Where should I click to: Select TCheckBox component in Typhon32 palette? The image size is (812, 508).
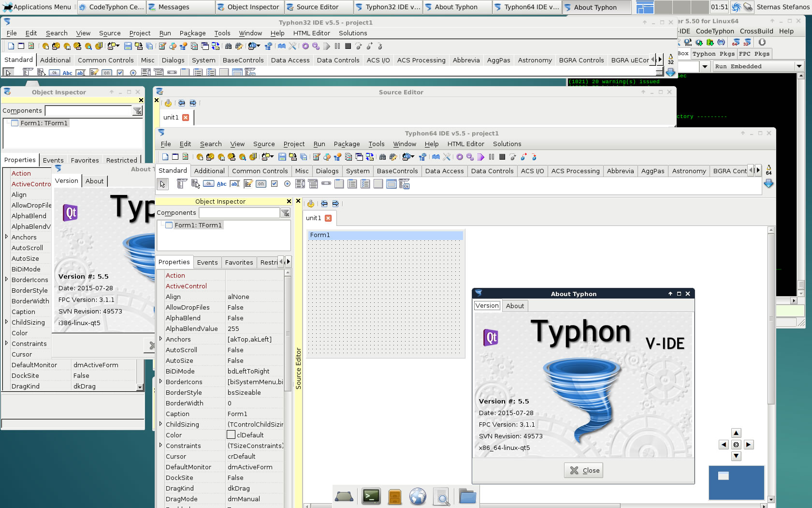120,73
